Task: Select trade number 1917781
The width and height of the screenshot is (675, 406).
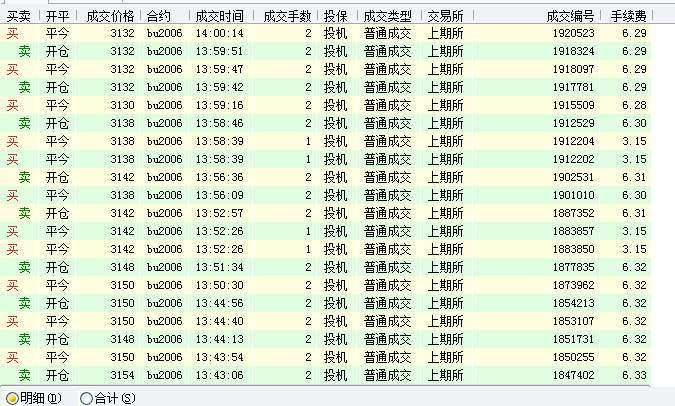Action: coord(573,87)
